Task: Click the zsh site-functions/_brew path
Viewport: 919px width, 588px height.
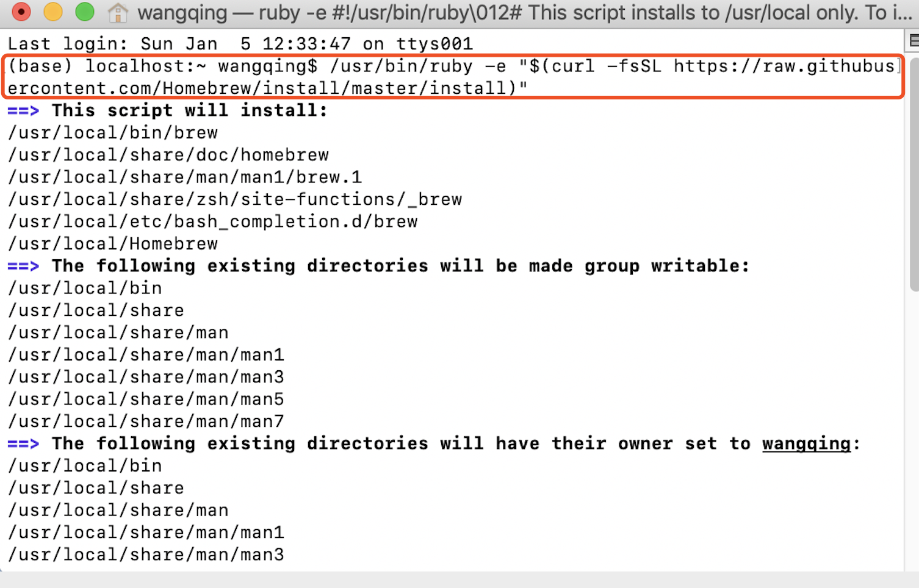Action: pyautogui.click(x=235, y=199)
